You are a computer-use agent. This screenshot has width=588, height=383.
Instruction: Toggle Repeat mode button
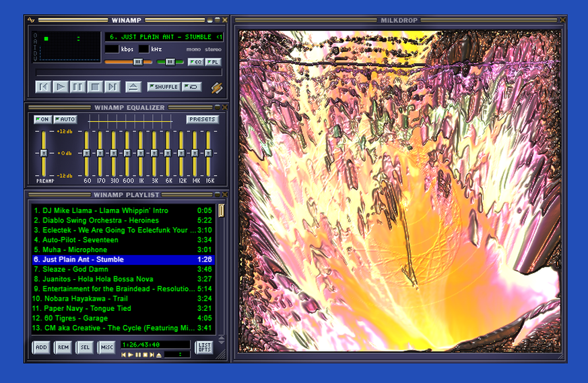pyautogui.click(x=192, y=87)
